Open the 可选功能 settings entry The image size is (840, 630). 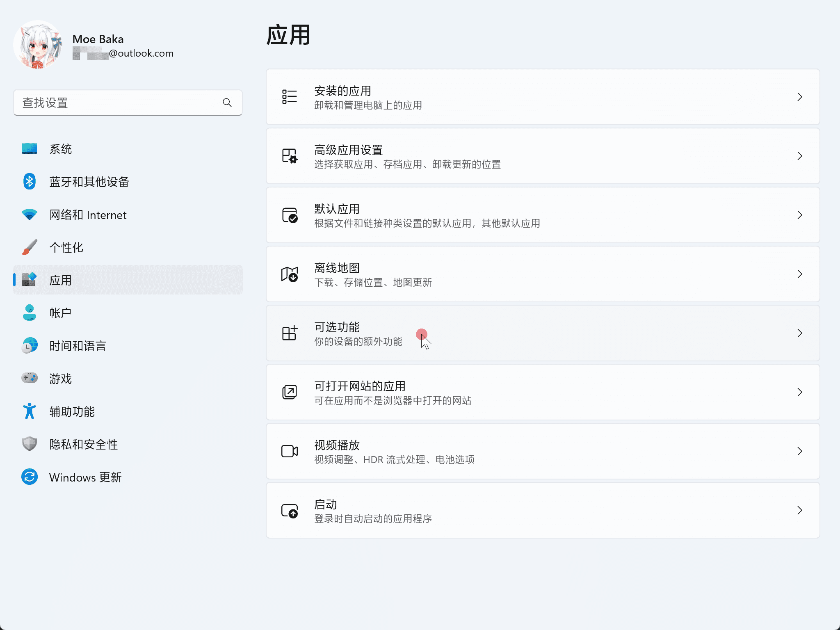pyautogui.click(x=492, y=333)
